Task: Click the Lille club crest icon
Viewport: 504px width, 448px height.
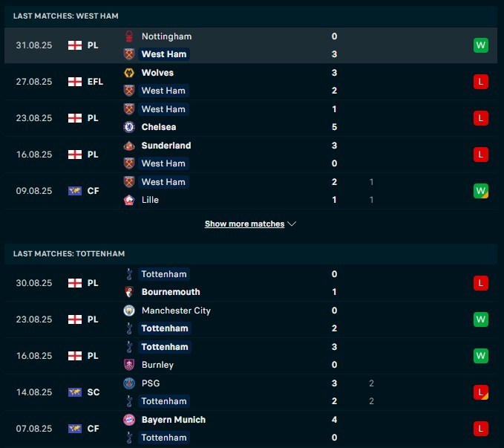Action: pos(129,200)
